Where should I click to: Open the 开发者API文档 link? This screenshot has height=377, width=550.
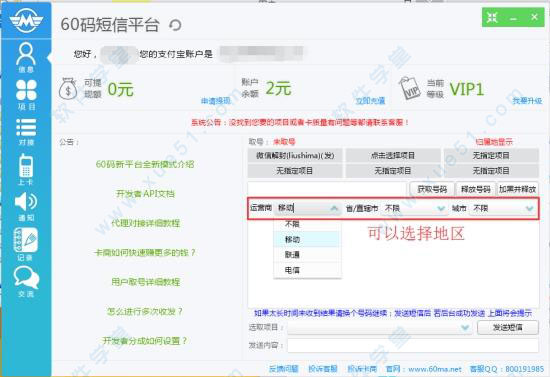click(145, 194)
